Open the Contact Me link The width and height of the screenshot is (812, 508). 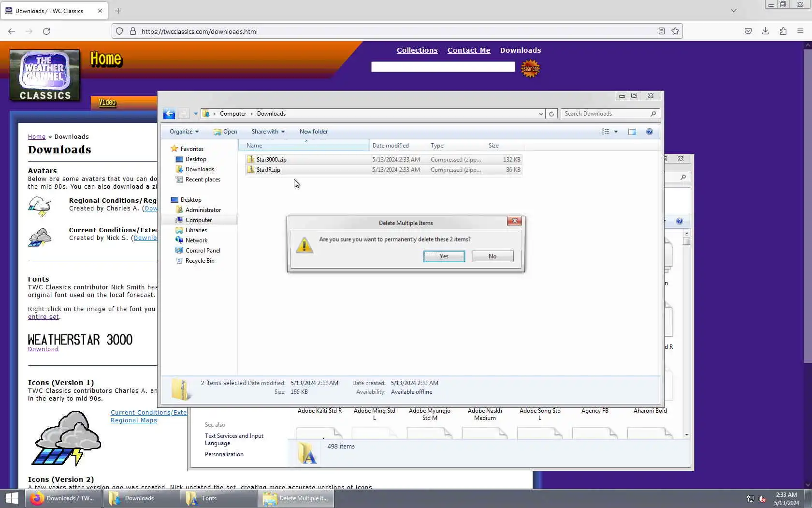coord(469,50)
